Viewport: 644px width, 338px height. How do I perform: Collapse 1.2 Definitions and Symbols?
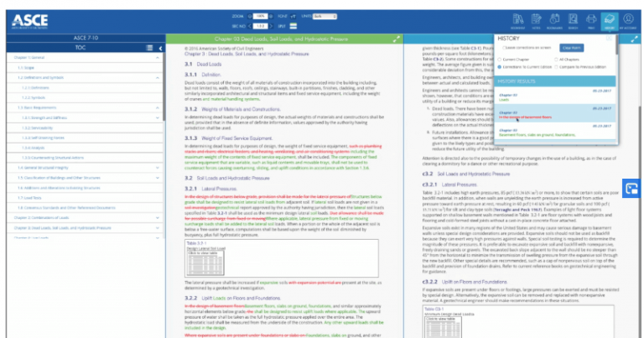[158, 78]
